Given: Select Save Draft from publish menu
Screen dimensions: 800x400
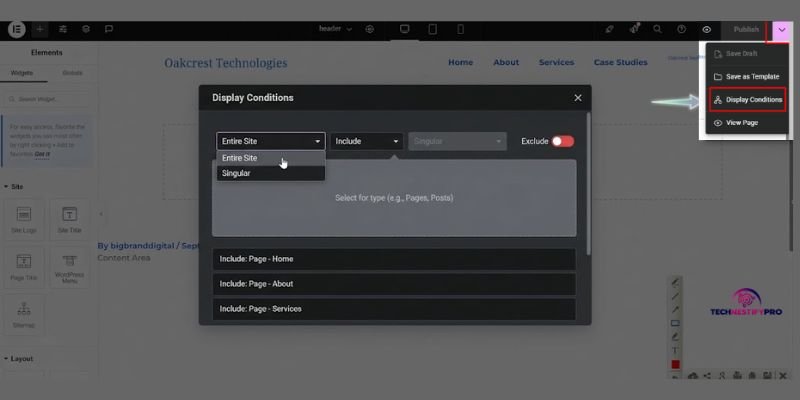Looking at the screenshot, I should click(747, 54).
